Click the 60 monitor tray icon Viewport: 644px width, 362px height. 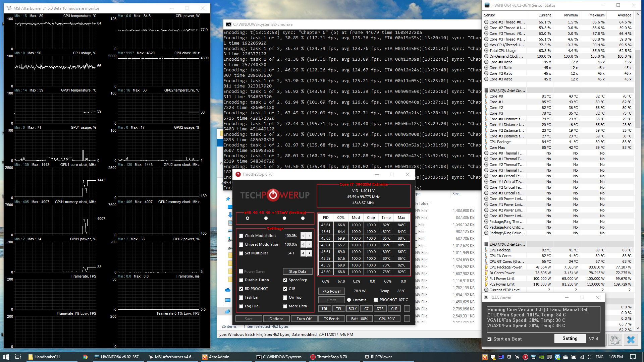coord(501,357)
